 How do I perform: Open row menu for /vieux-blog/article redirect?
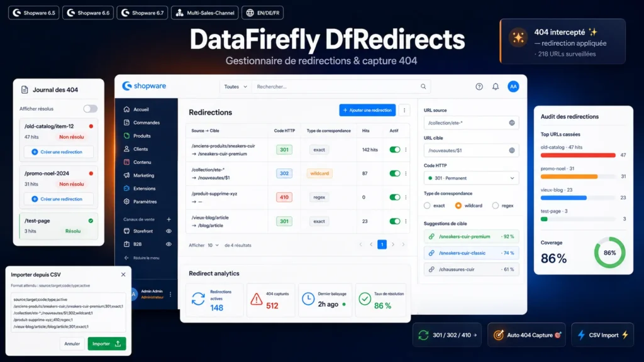pos(406,221)
